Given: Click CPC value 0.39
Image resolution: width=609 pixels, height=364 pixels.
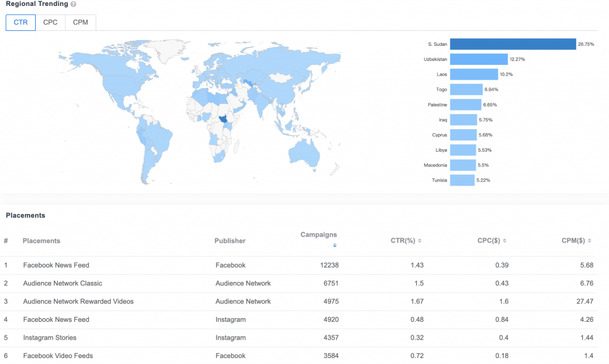Looking at the screenshot, I should 502,265.
